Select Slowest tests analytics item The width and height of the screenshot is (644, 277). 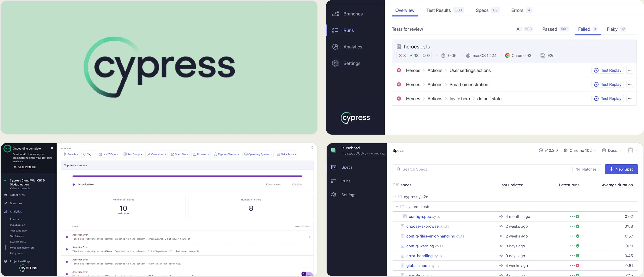[x=18, y=242]
